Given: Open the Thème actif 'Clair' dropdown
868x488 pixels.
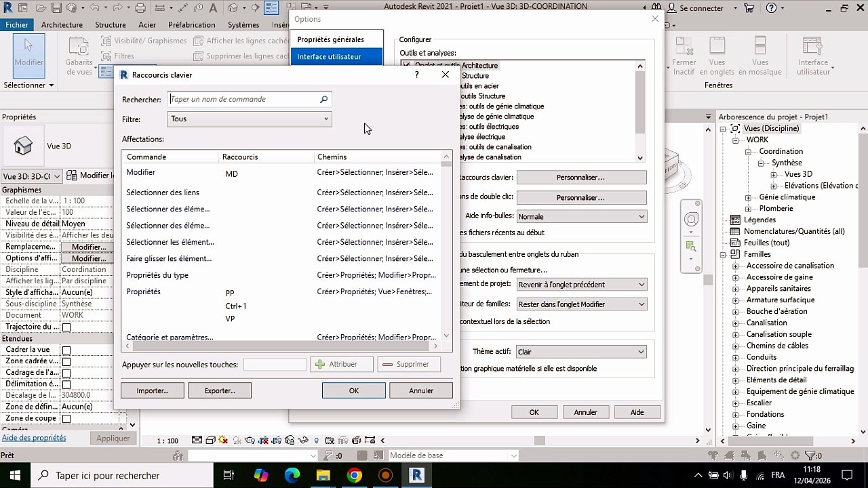Looking at the screenshot, I should click(581, 352).
